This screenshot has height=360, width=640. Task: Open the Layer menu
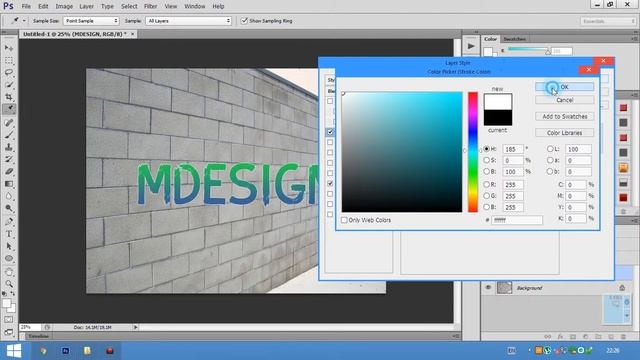(x=86, y=6)
